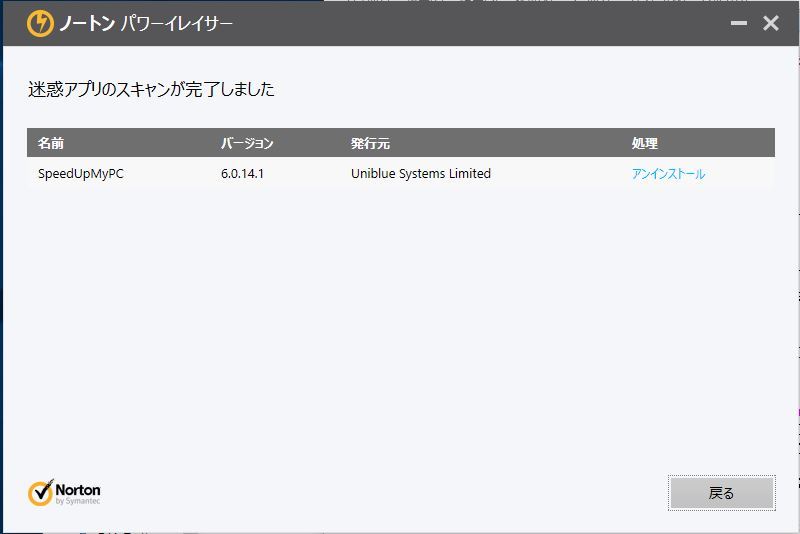Minimize the Norton Power Eraser window
The image size is (800, 534).
tap(738, 23)
